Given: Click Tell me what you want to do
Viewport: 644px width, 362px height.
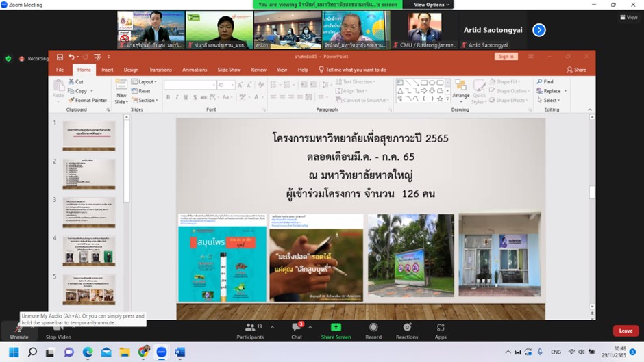Looking at the screenshot, I should 352,70.
